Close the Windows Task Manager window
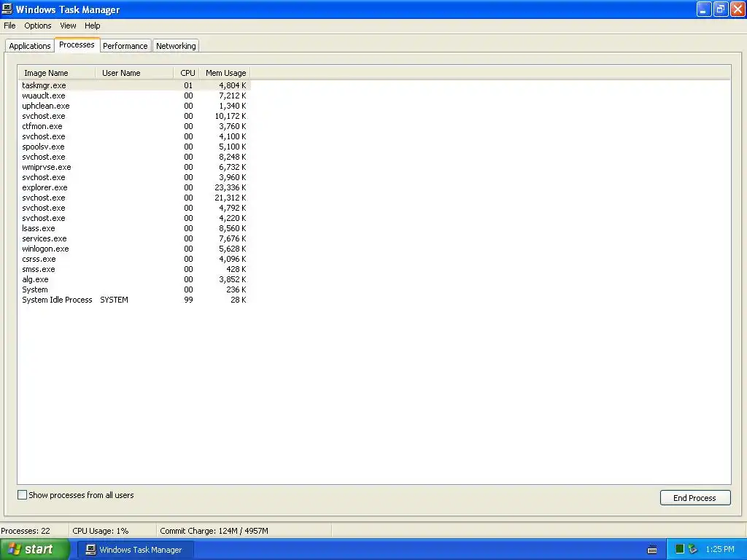 coord(738,9)
